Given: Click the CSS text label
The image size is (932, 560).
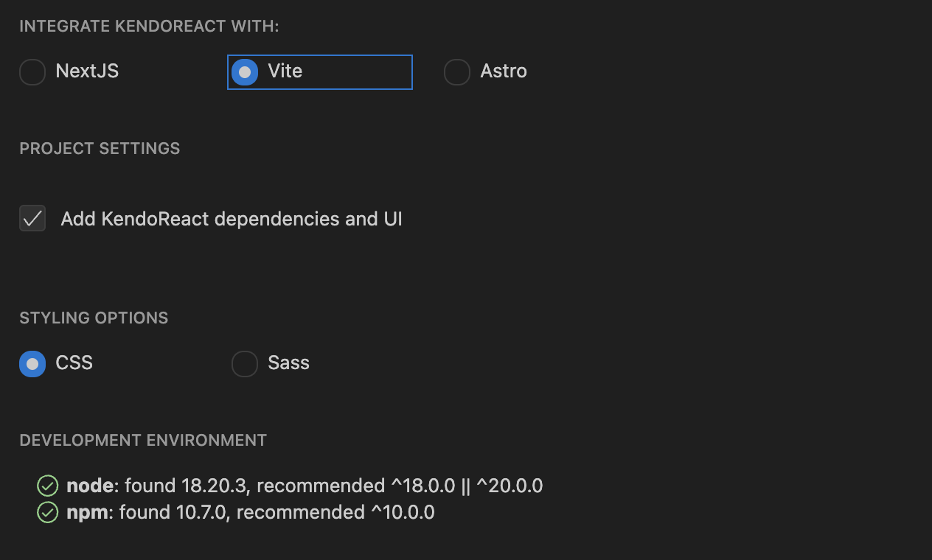Looking at the screenshot, I should 74,363.
